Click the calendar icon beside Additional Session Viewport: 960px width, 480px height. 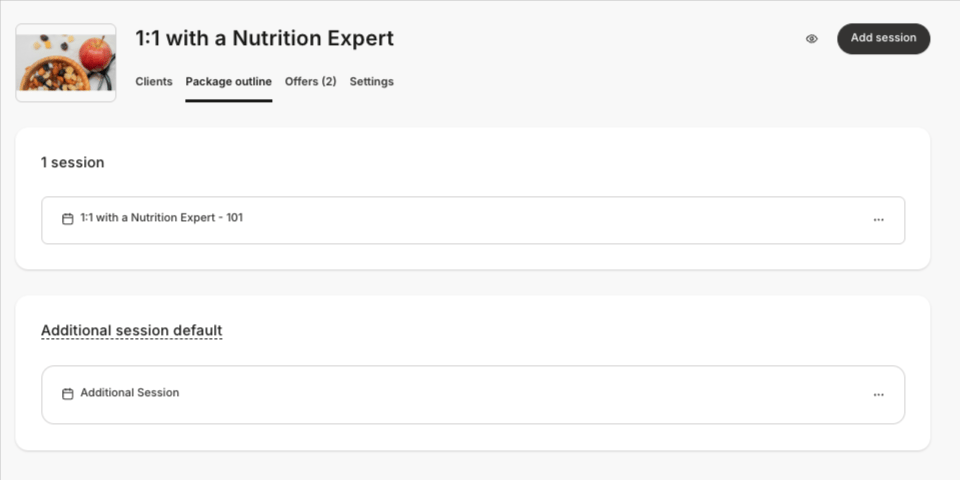pos(68,394)
